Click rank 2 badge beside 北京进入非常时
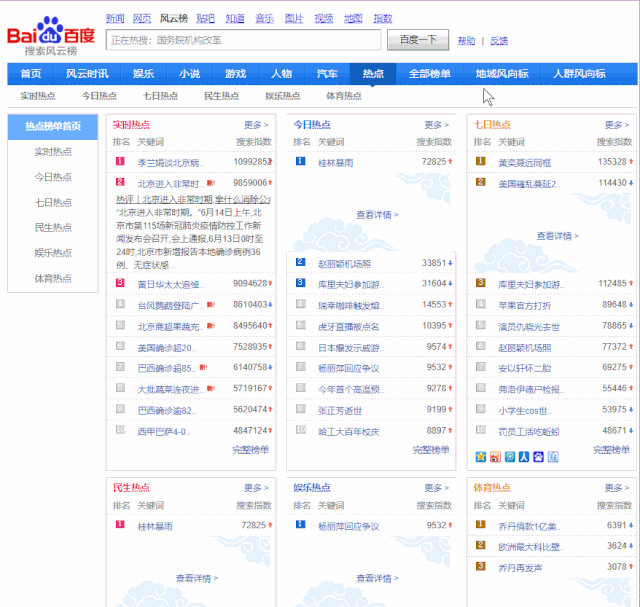640x607 pixels. point(120,182)
